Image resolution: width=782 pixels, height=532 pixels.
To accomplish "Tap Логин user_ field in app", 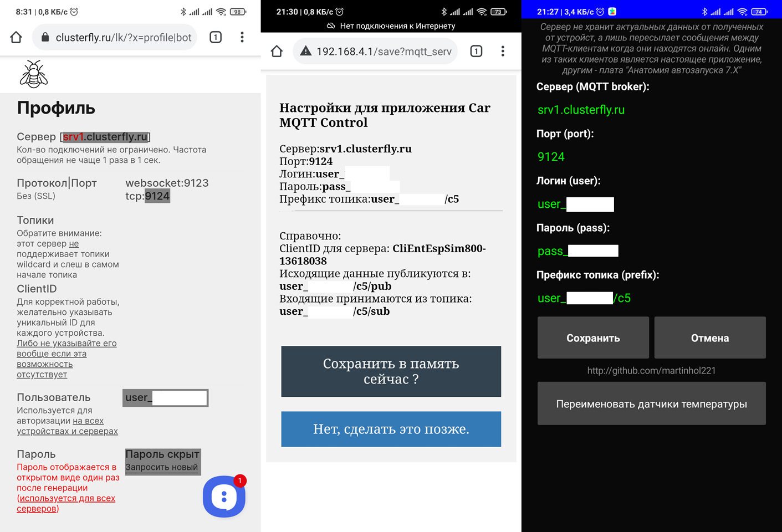I will 576,204.
